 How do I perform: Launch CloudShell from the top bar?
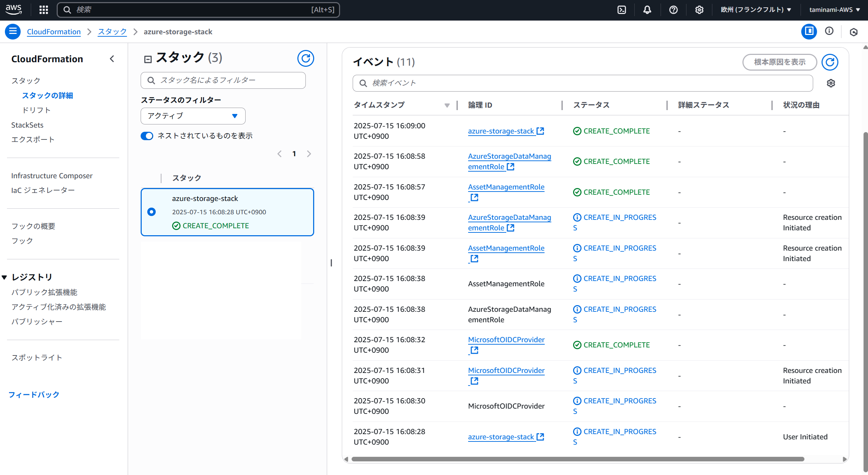point(622,10)
